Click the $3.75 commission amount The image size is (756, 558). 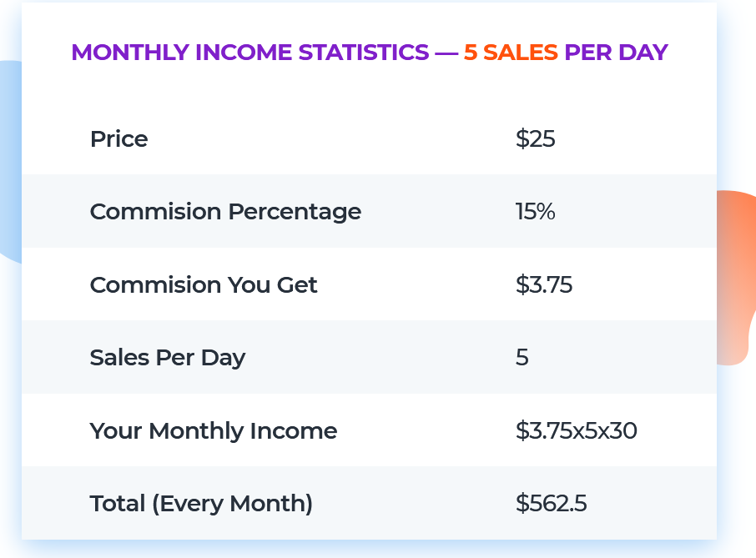pyautogui.click(x=544, y=284)
